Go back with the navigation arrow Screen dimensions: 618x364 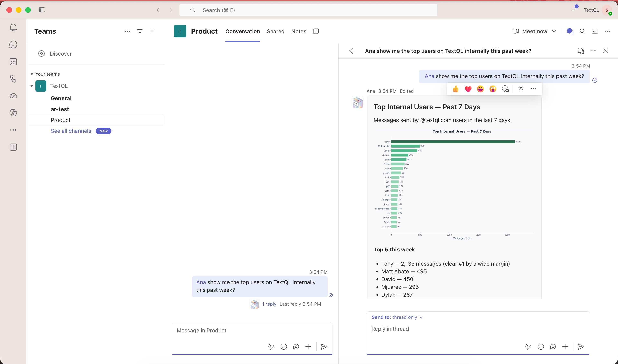[159, 10]
